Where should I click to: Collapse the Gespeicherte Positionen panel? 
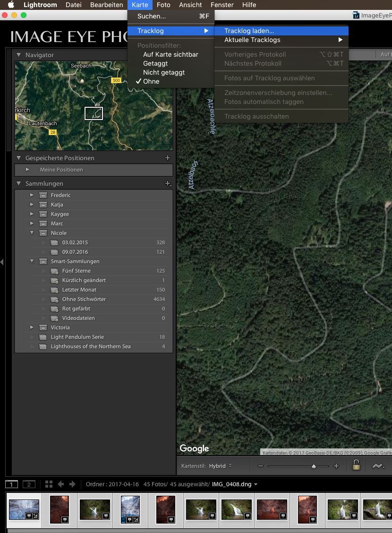(x=19, y=158)
